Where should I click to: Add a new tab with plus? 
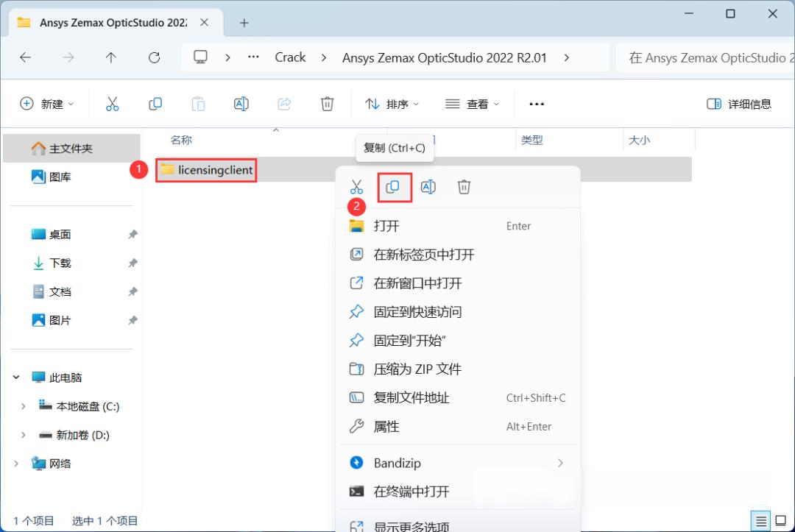[244, 23]
